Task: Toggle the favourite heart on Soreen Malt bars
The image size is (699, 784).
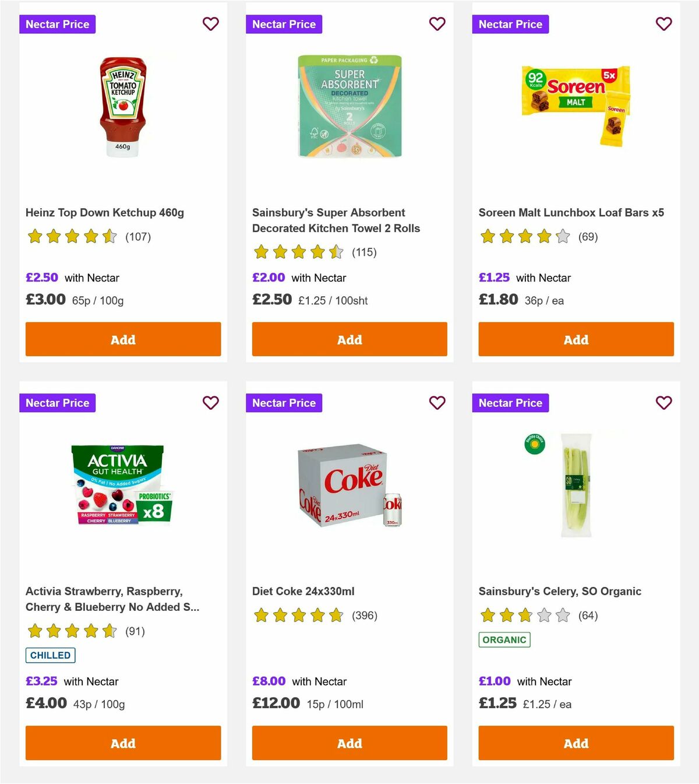Action: pyautogui.click(x=663, y=24)
